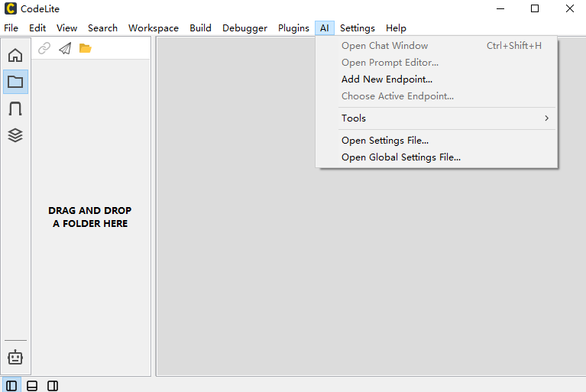586x392 pixels.
Task: Minimize the CodeLite window
Action: (x=500, y=8)
